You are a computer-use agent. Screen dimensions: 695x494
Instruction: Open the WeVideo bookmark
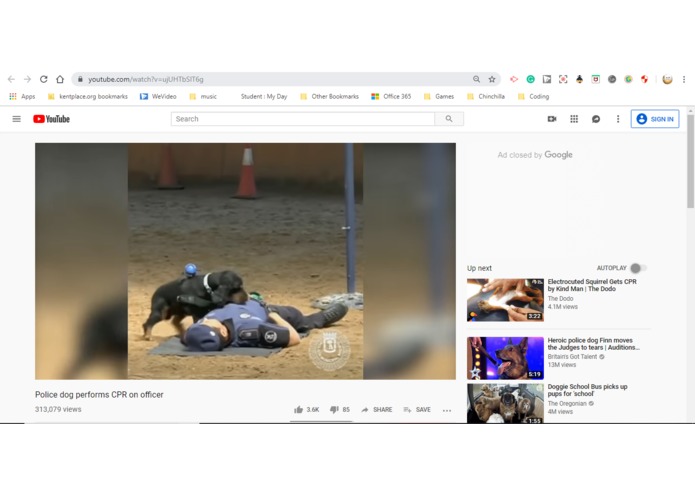click(158, 96)
